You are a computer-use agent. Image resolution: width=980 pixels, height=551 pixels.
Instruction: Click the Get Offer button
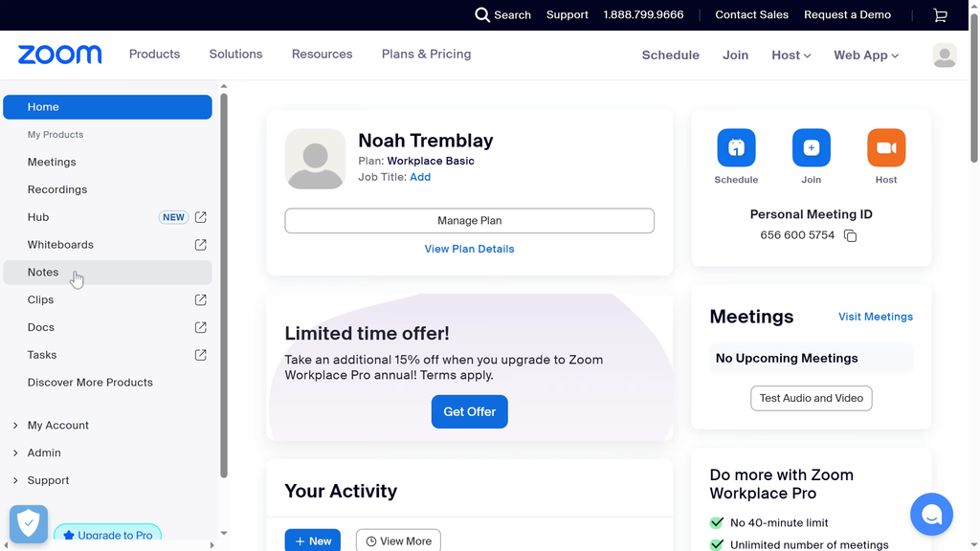pos(469,412)
